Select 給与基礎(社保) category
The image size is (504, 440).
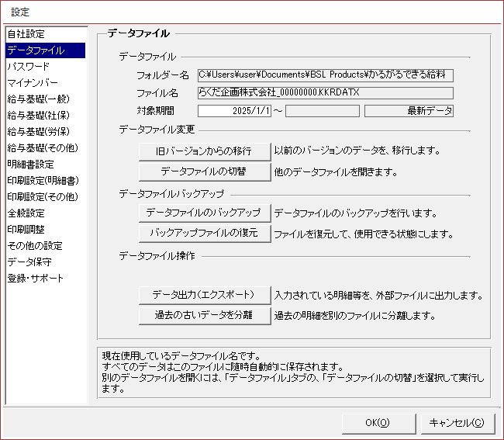[x=37, y=116]
